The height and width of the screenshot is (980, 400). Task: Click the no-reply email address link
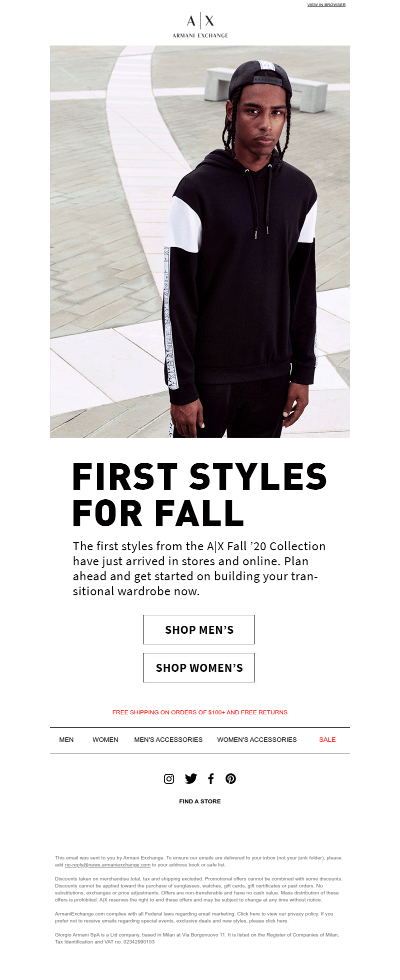coord(107,864)
